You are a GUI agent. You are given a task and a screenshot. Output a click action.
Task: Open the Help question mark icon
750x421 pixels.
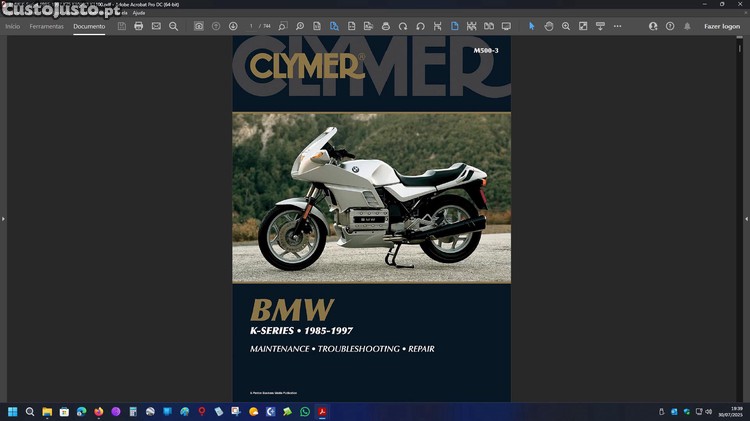pyautogui.click(x=670, y=26)
